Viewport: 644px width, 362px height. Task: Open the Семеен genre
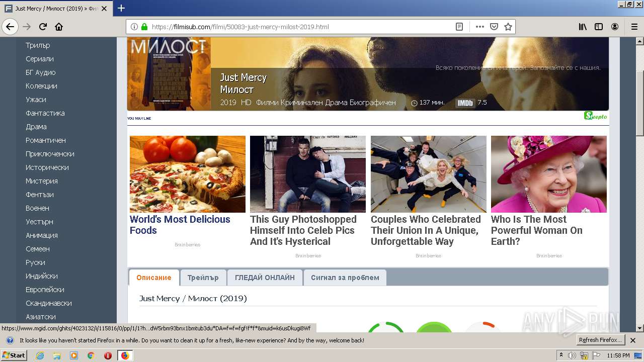point(38,249)
